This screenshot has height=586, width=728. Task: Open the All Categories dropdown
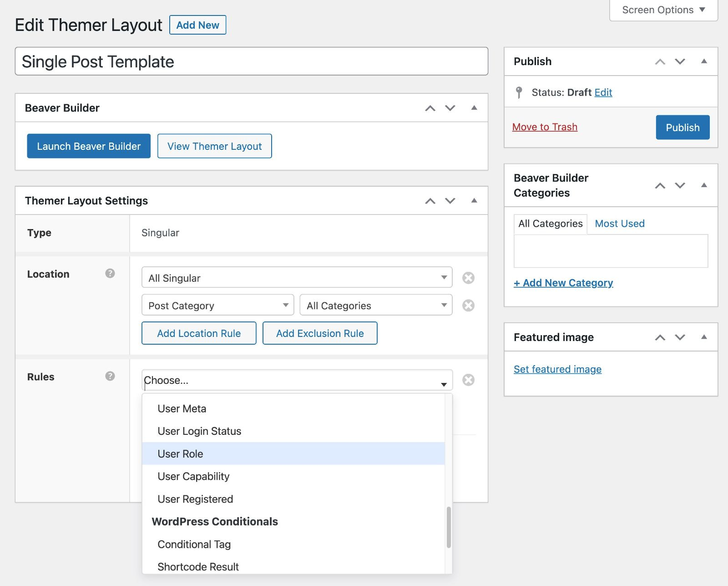pyautogui.click(x=376, y=306)
